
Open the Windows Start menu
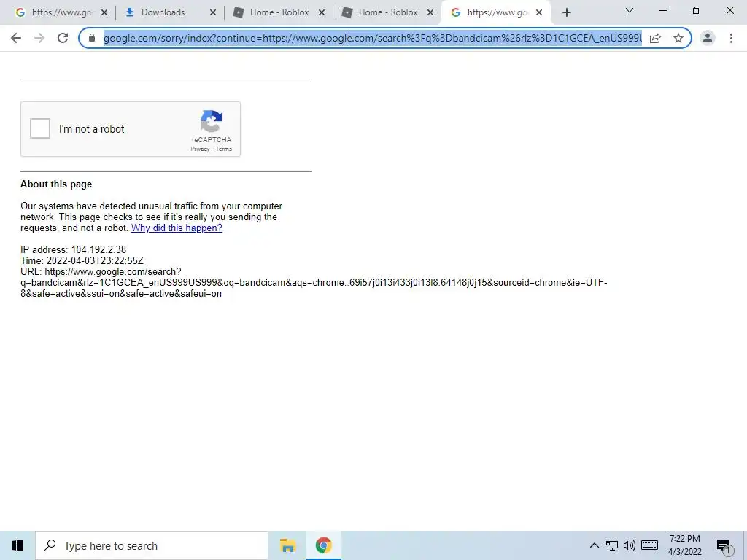pos(18,545)
